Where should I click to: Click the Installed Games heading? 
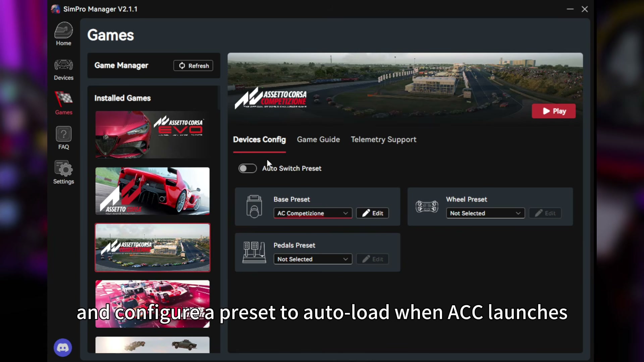coord(122,98)
